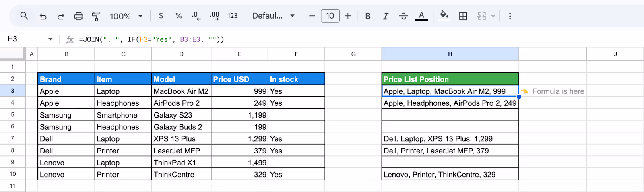
Task: Open the Default font dropdown
Action: [x=274, y=16]
